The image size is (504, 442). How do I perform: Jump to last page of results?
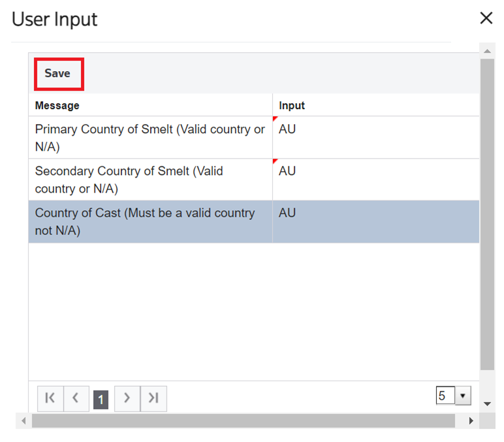(x=153, y=398)
